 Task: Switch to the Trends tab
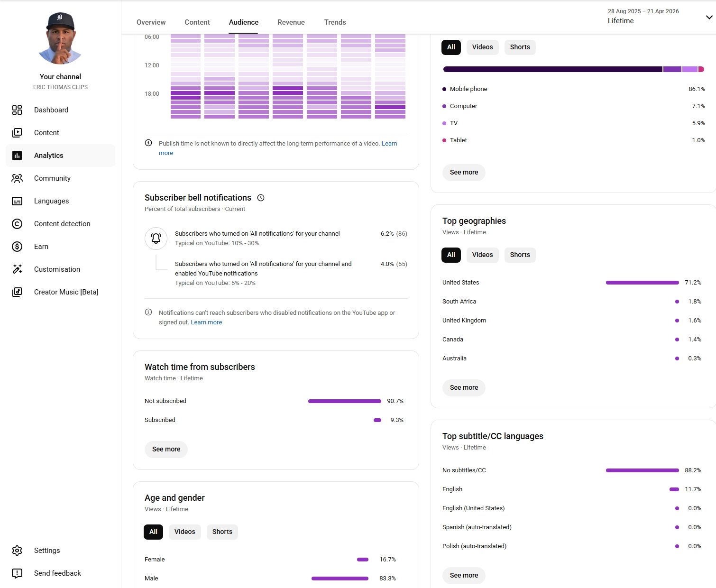point(335,22)
